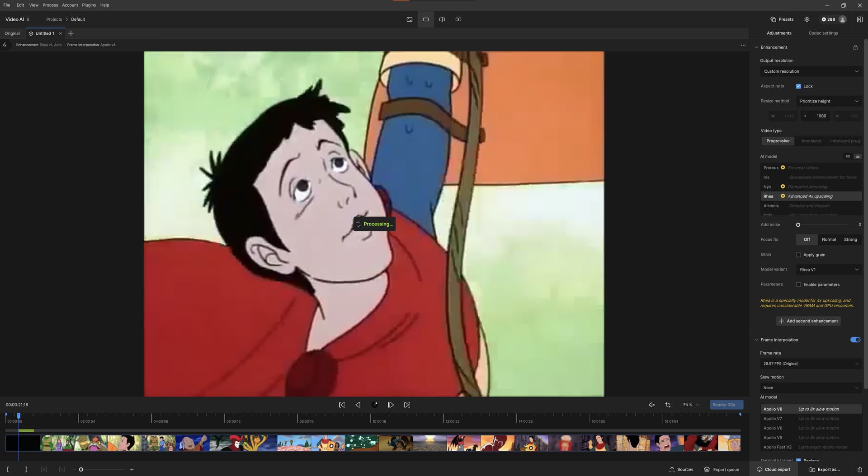Set Focus fix to Strong

pos(850,239)
